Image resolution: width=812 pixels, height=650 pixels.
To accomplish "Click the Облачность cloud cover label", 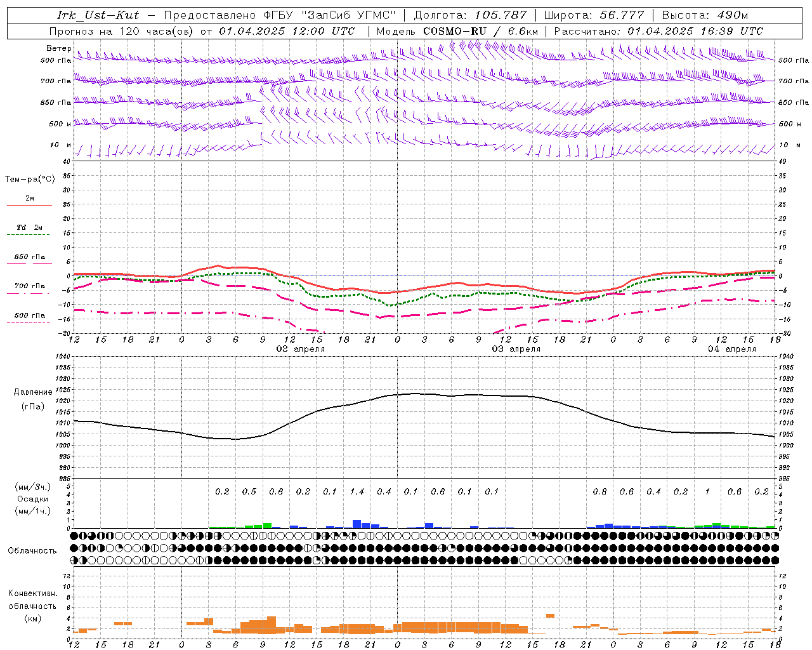I will pos(32,551).
